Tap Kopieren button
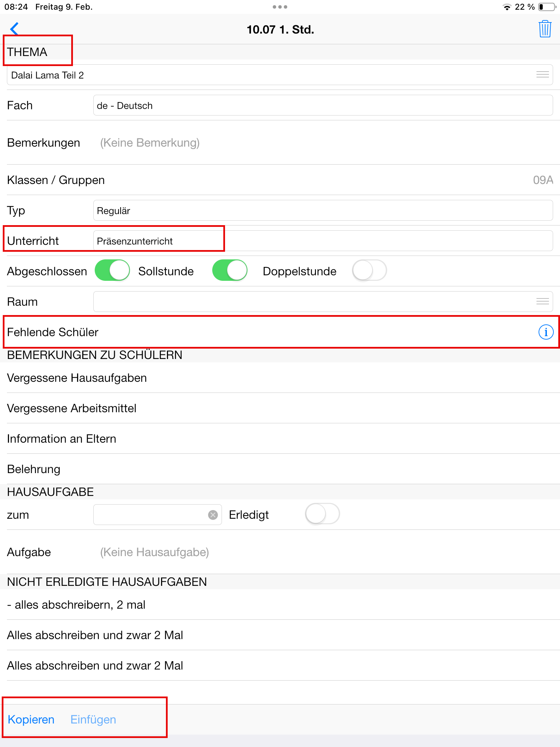 tap(31, 719)
